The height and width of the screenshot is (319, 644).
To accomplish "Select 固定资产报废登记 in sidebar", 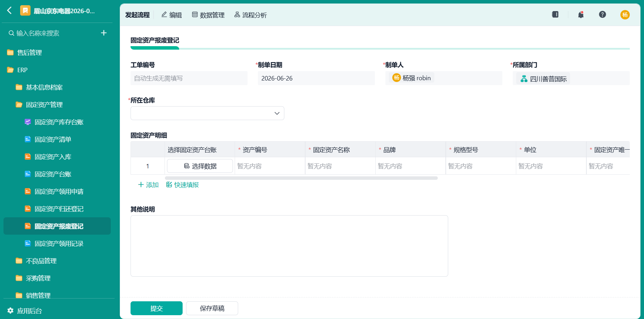I will [x=57, y=226].
